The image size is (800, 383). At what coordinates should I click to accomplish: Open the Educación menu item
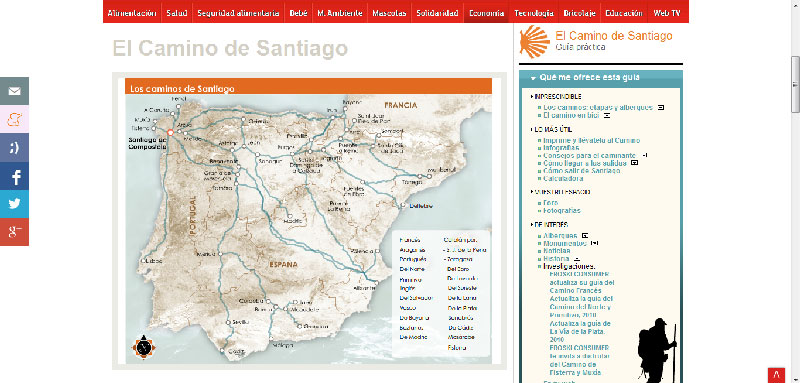[623, 13]
